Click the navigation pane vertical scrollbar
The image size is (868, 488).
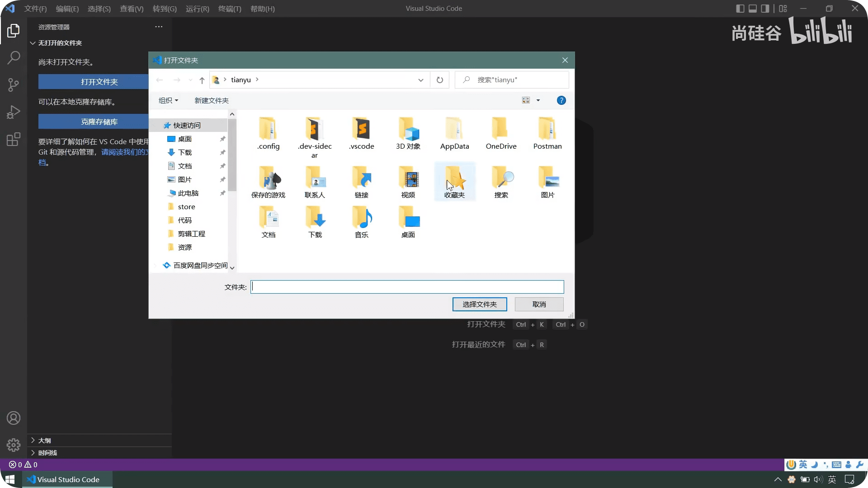pyautogui.click(x=232, y=156)
